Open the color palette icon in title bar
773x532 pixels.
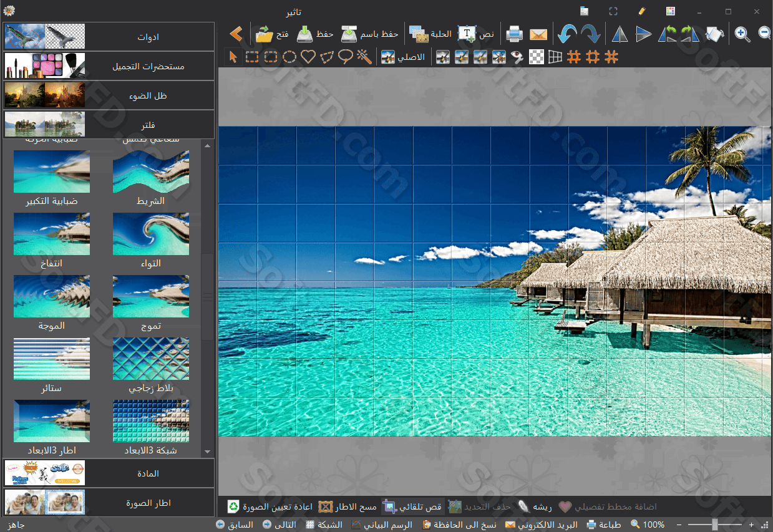[671, 11]
